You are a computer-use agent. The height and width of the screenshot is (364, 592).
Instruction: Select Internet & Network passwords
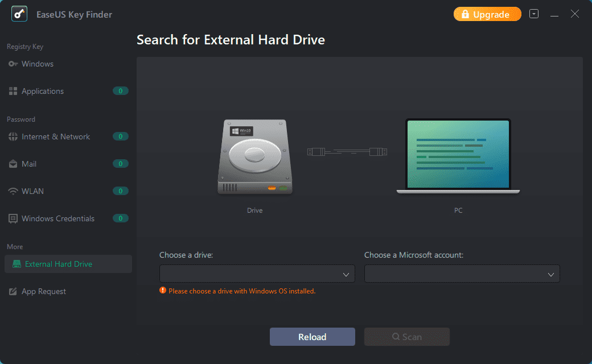68,136
